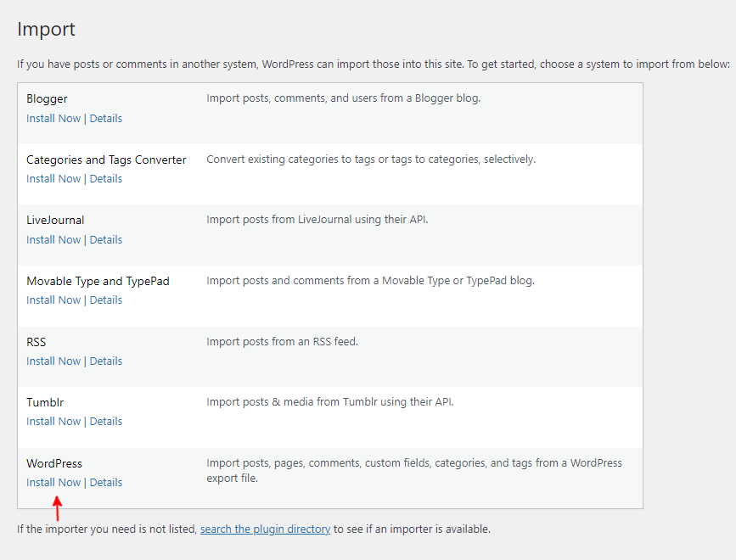Install the Tumblr importer

click(x=53, y=421)
